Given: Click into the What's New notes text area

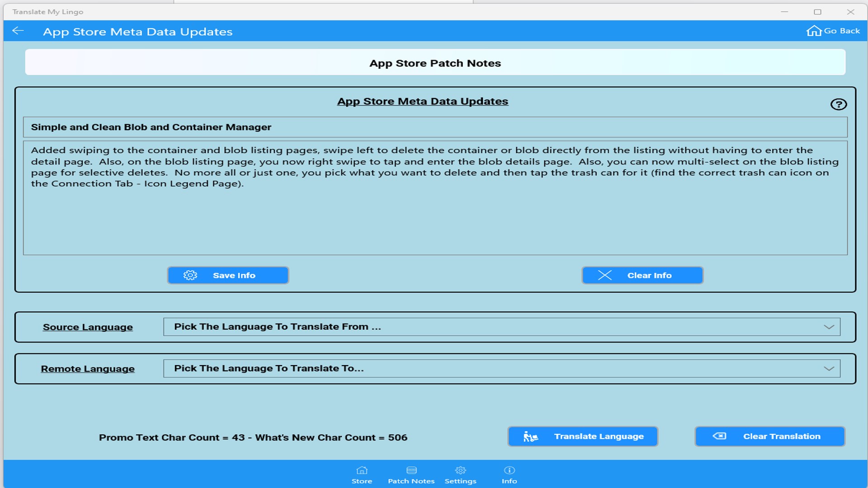Looking at the screenshot, I should [435, 217].
